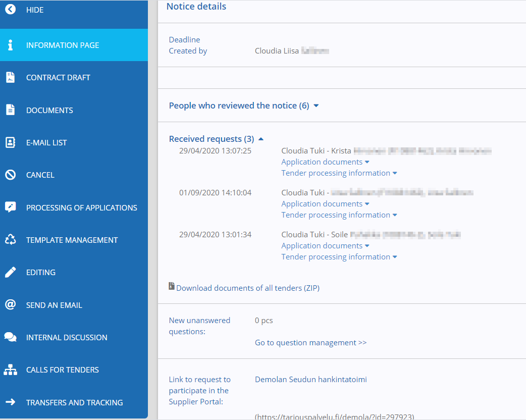Select the Notice details heading
526x420 pixels.
click(x=196, y=7)
